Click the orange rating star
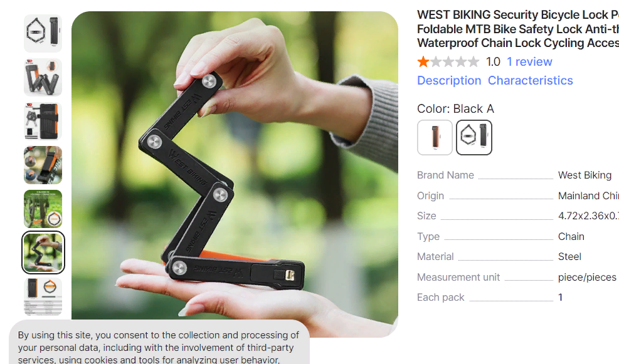 (x=423, y=61)
